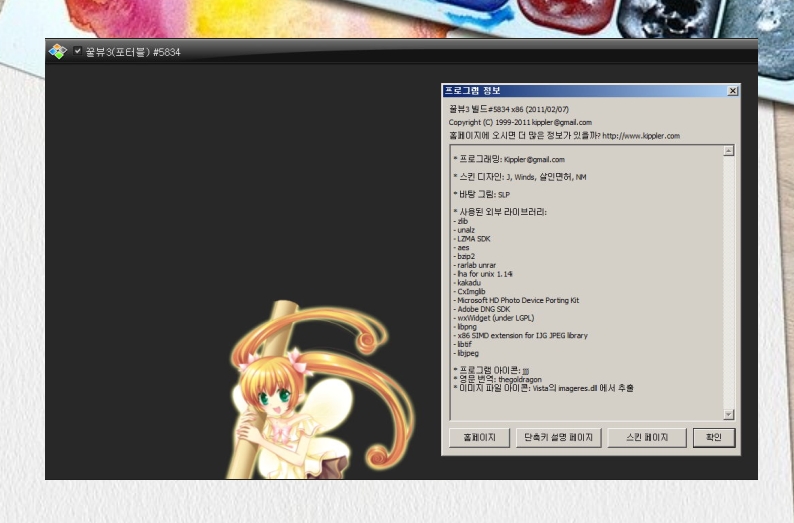Viewport: 794px width, 523px height.
Task: Click the CxImglib entry
Action: (x=469, y=292)
